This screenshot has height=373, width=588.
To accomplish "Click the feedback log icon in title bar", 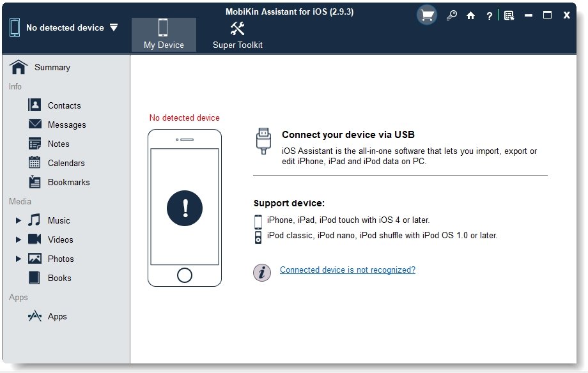I will [509, 16].
